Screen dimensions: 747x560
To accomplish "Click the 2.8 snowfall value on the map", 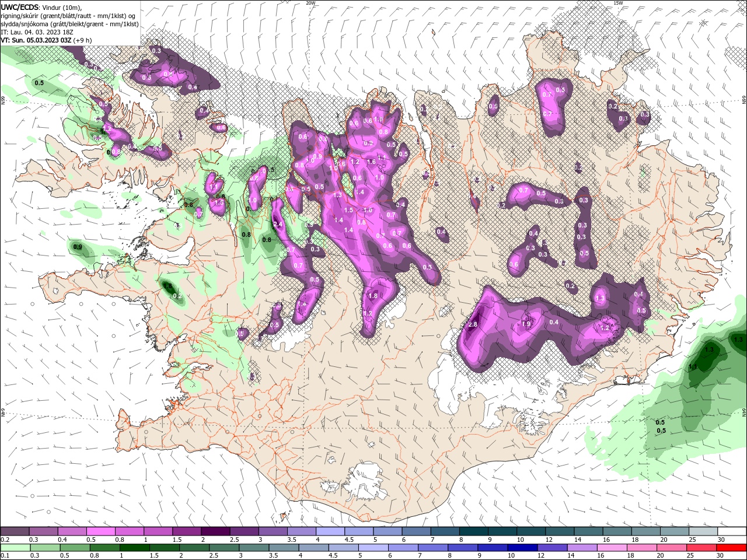I will click(x=473, y=324).
